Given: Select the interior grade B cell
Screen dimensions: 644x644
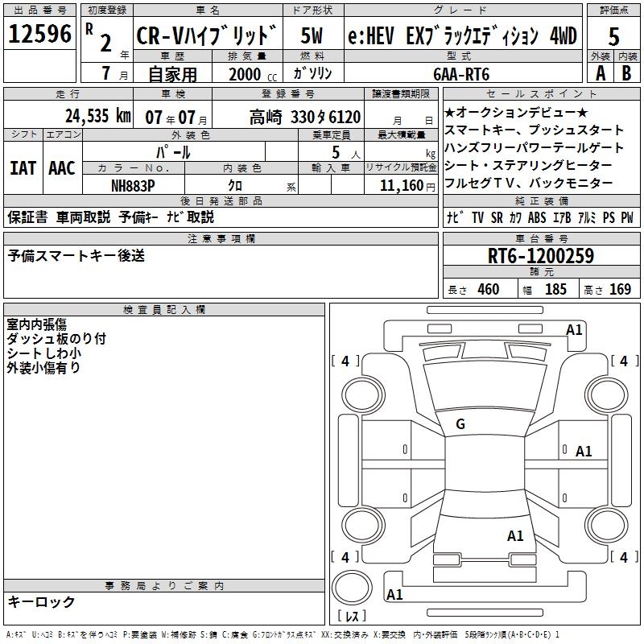Looking at the screenshot, I should pyautogui.click(x=627, y=72).
